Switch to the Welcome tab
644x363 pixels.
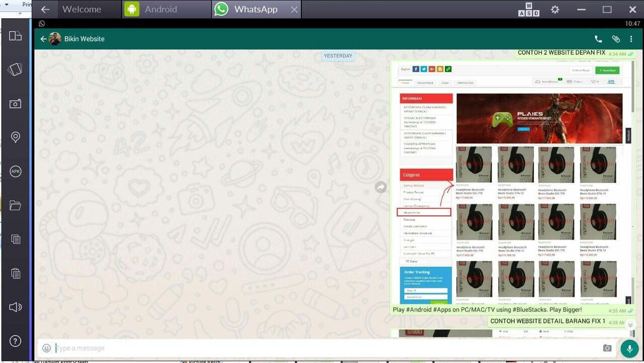pyautogui.click(x=82, y=10)
